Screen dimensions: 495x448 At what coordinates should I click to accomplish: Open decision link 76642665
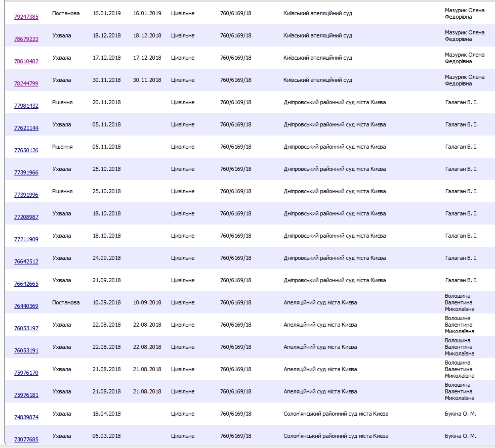(x=26, y=284)
